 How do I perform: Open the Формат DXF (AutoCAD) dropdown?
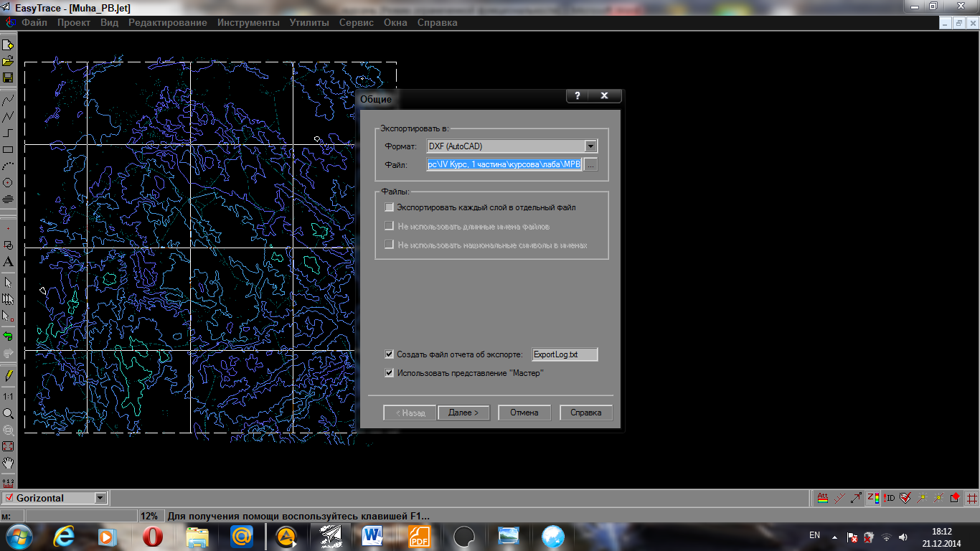[x=590, y=146]
